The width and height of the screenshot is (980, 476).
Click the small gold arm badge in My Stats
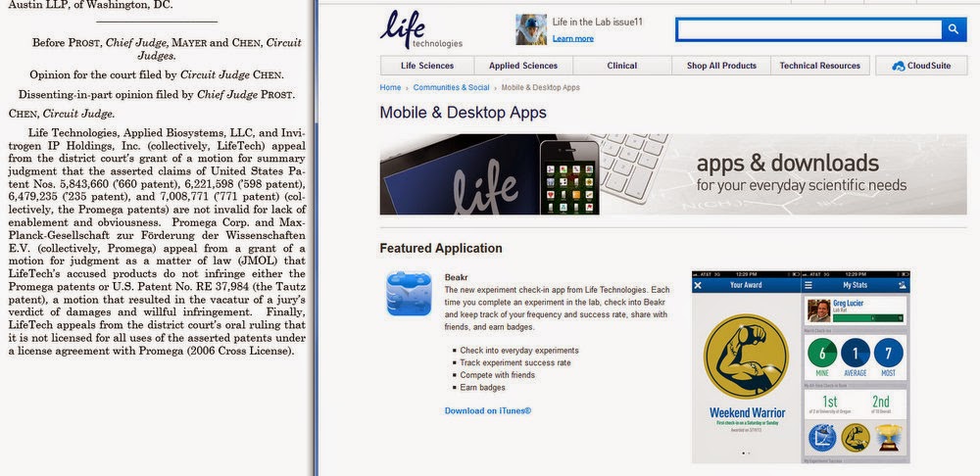point(855,437)
